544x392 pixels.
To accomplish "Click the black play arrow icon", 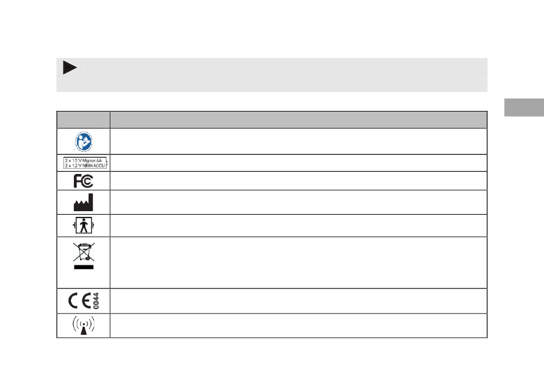I will point(70,68).
